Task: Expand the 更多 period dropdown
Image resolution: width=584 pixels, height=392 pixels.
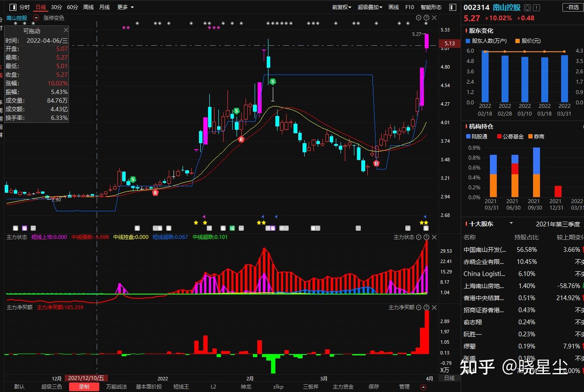Action: pyautogui.click(x=126, y=7)
